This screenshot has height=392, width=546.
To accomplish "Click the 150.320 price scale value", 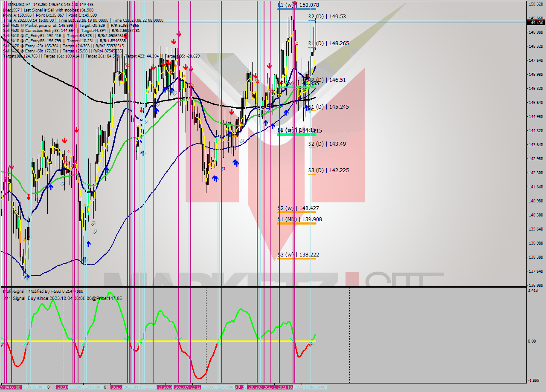I will coord(536,4).
